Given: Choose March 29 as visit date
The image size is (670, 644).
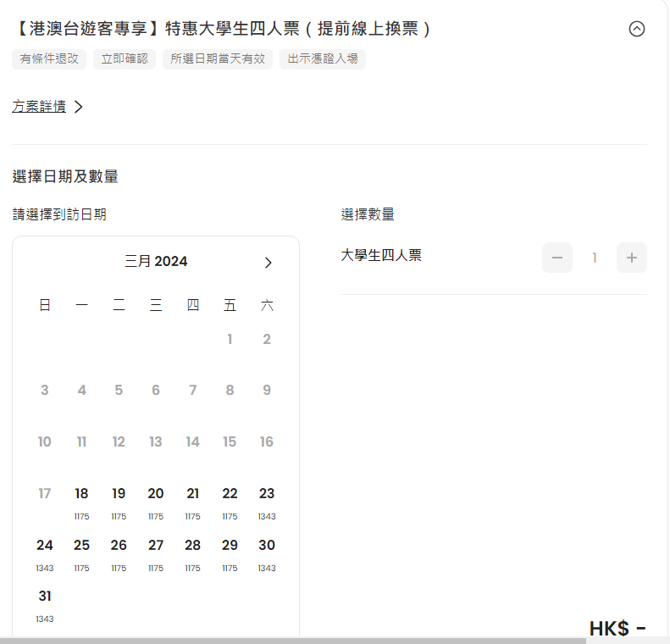Looking at the screenshot, I should click(x=230, y=554).
